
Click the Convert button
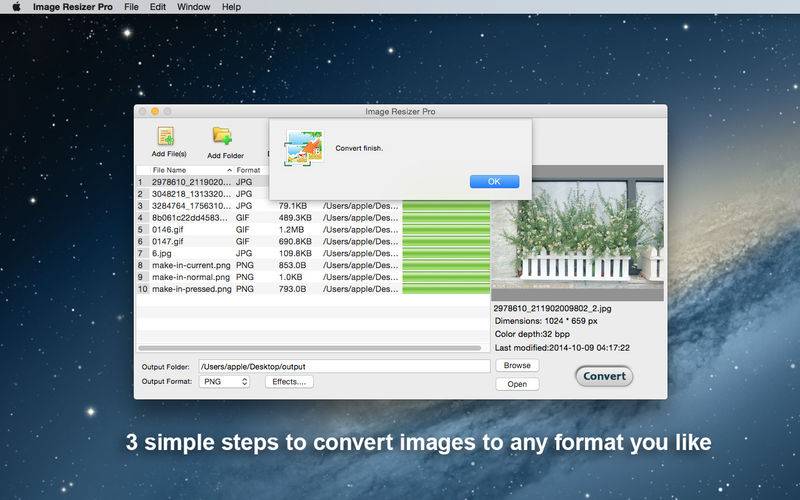(604, 377)
